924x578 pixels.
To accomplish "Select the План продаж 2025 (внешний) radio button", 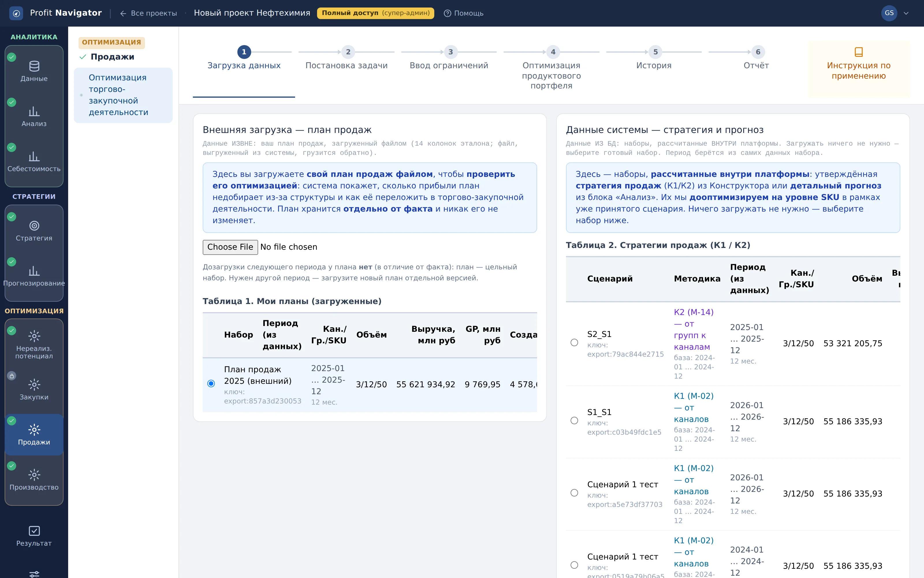I will 211,384.
